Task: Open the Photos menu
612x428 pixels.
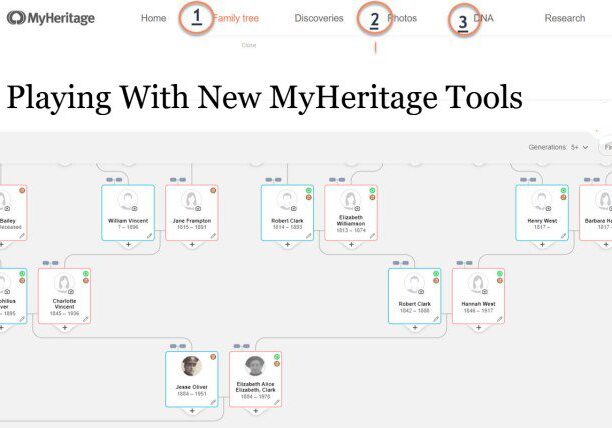Action: (402, 18)
